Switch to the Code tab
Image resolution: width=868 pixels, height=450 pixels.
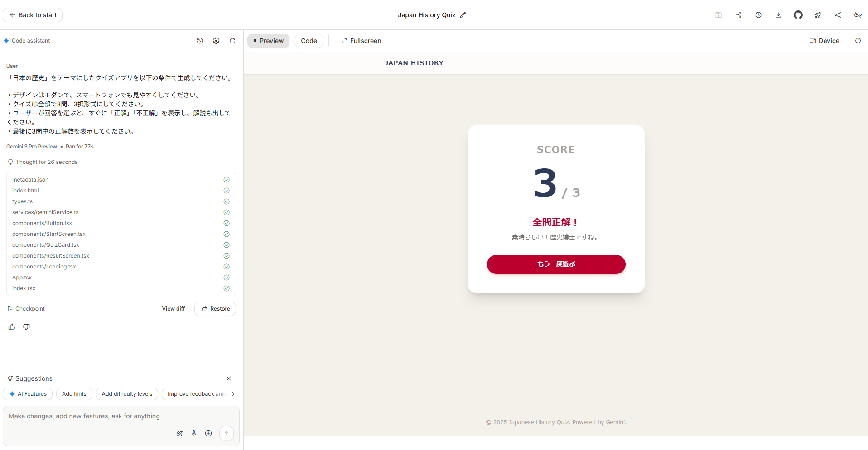tap(309, 41)
